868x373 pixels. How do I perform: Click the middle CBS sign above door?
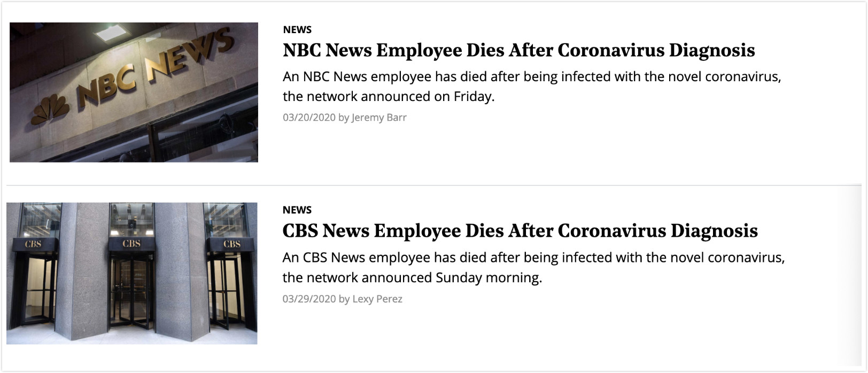(x=131, y=244)
